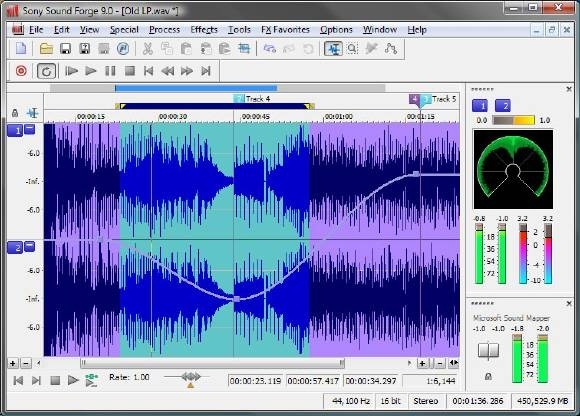This screenshot has height=416, width=580.
Task: Pause playback in the transport toolbar
Action: 110,71
